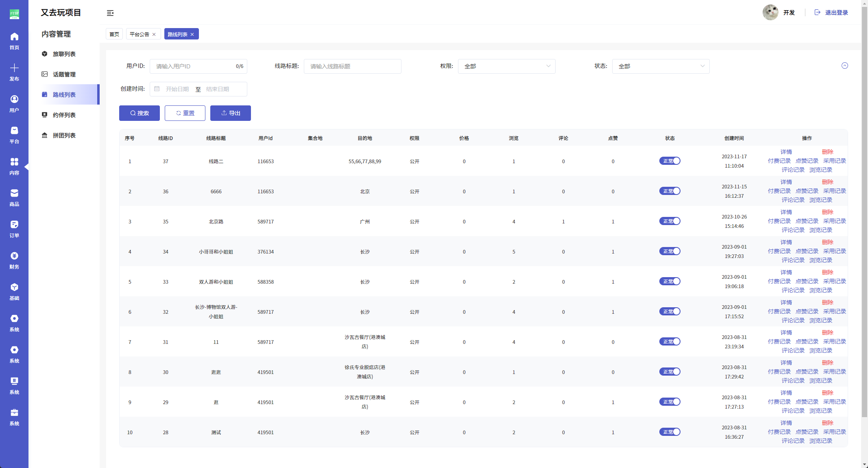868x468 pixels.
Task: Select 路线列表 menu item
Action: (64, 95)
